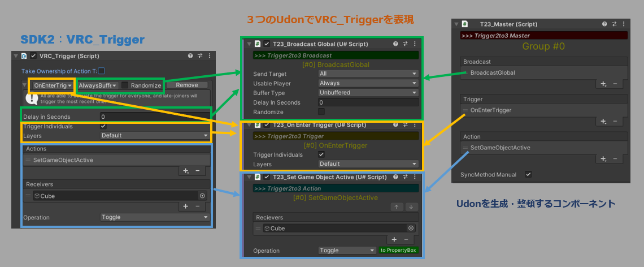
Task: Enable Randomize in VRC_Trigger
Action: coord(125,85)
